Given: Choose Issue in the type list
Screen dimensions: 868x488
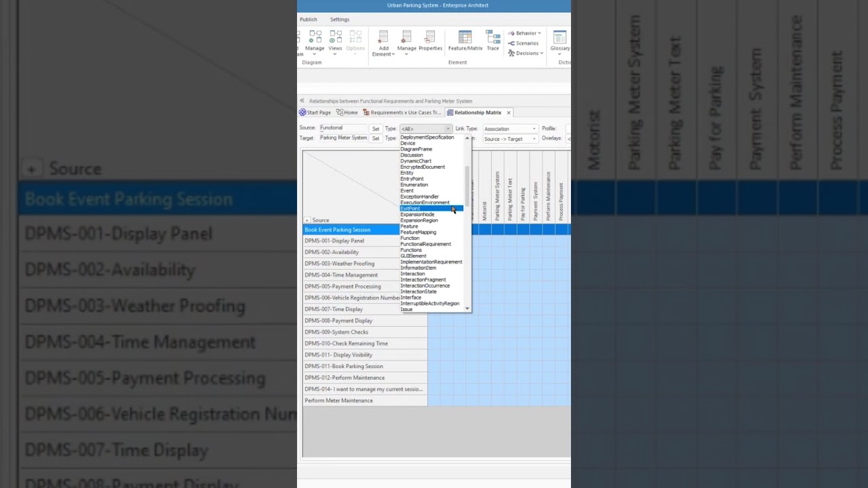Looking at the screenshot, I should [x=406, y=310].
